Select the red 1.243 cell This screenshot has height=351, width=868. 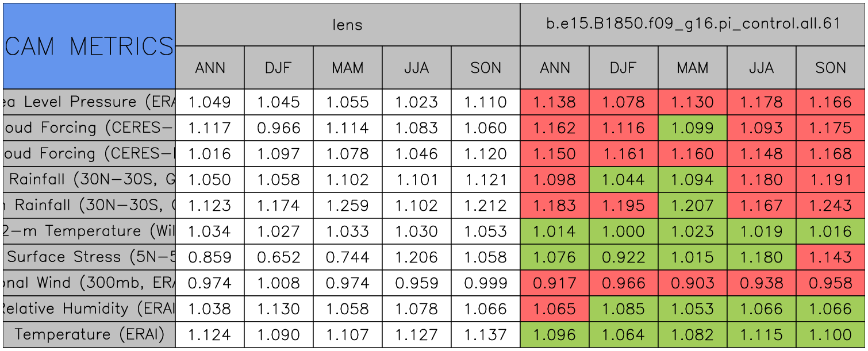click(831, 206)
